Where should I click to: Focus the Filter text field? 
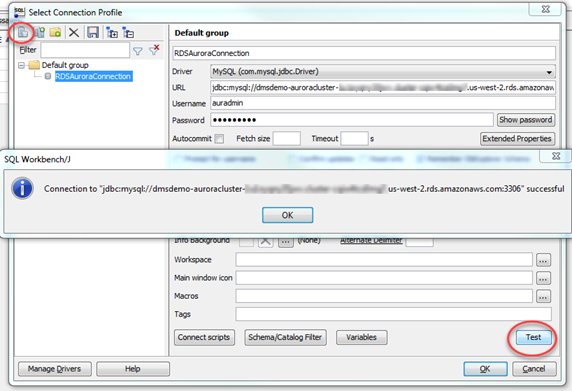[x=85, y=50]
